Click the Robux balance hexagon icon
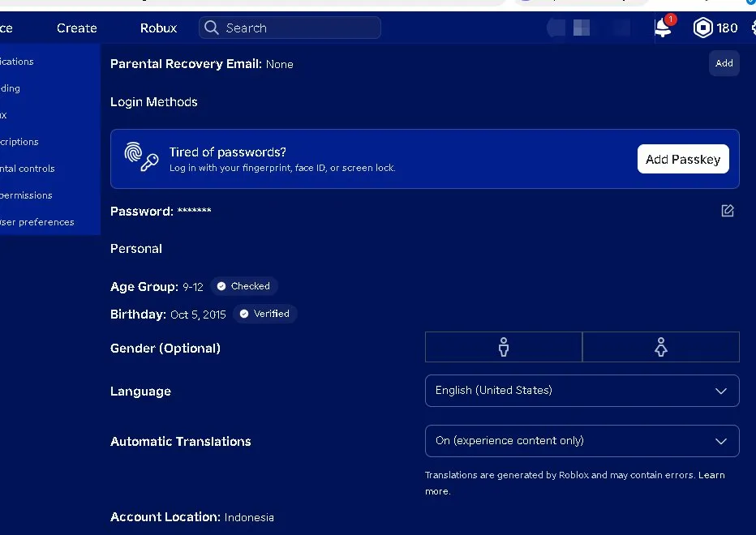This screenshot has width=756, height=535. pyautogui.click(x=702, y=28)
